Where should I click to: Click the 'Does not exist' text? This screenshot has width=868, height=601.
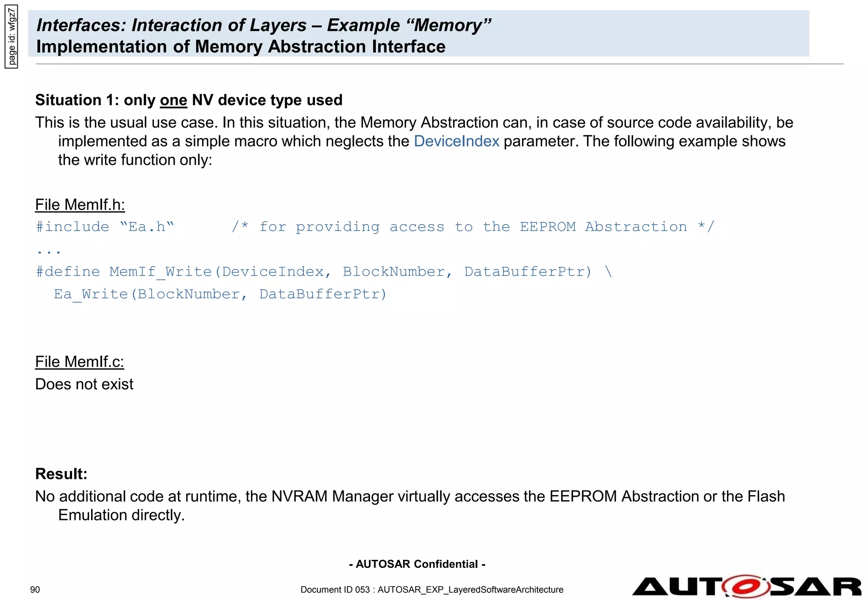[x=84, y=384]
